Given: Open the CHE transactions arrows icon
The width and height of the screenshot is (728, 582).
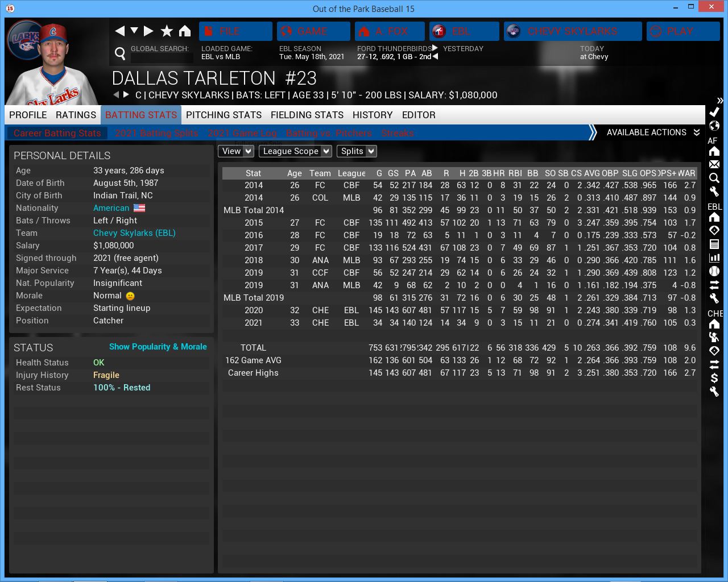Looking at the screenshot, I should pyautogui.click(x=714, y=364).
